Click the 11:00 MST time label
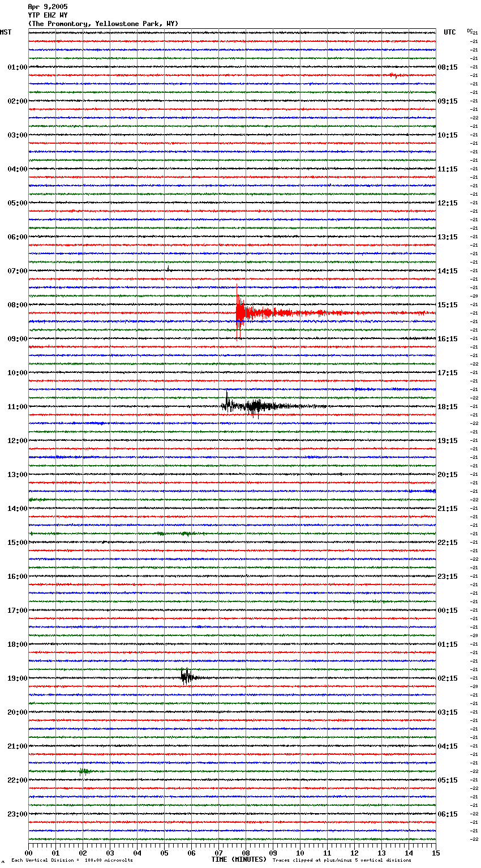The image size is (481, 868). 17,407
